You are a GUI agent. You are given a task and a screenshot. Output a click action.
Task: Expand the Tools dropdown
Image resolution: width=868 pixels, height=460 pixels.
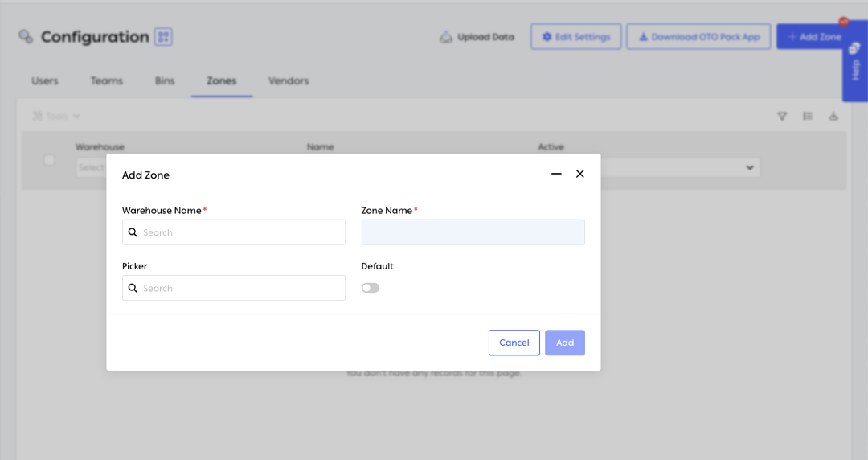tap(56, 116)
